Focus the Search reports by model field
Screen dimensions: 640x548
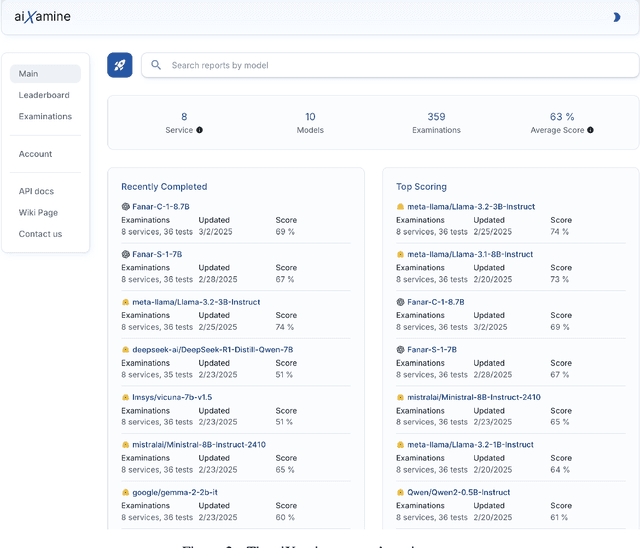pyautogui.click(x=390, y=65)
